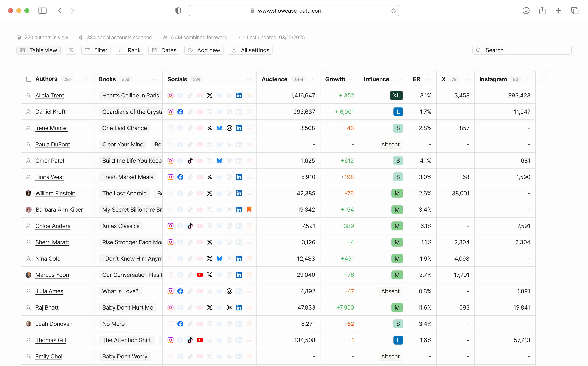Open Instagram column options menu

[x=528, y=79]
